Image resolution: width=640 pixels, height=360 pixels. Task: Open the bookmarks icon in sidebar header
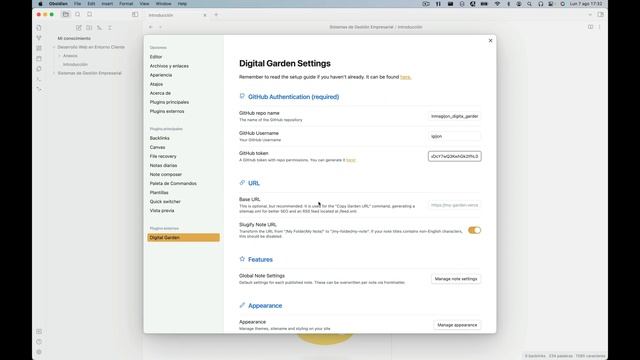[x=89, y=14]
